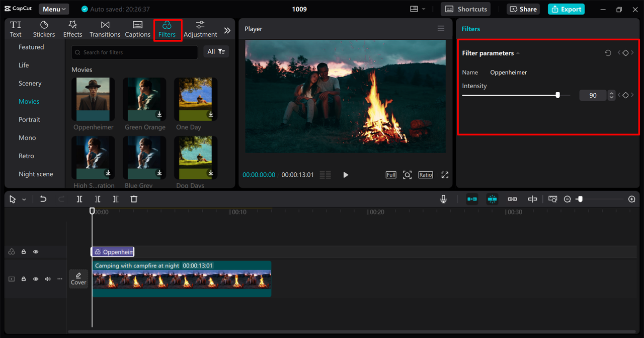The width and height of the screenshot is (644, 338).
Task: Select the Oppenheimer filter thumbnail
Action: pos(93,99)
